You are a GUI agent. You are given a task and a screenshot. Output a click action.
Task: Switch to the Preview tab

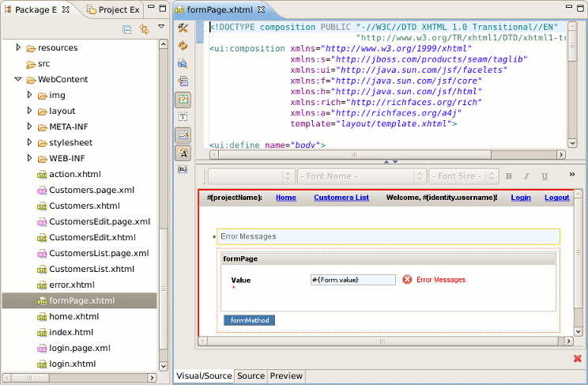point(286,376)
